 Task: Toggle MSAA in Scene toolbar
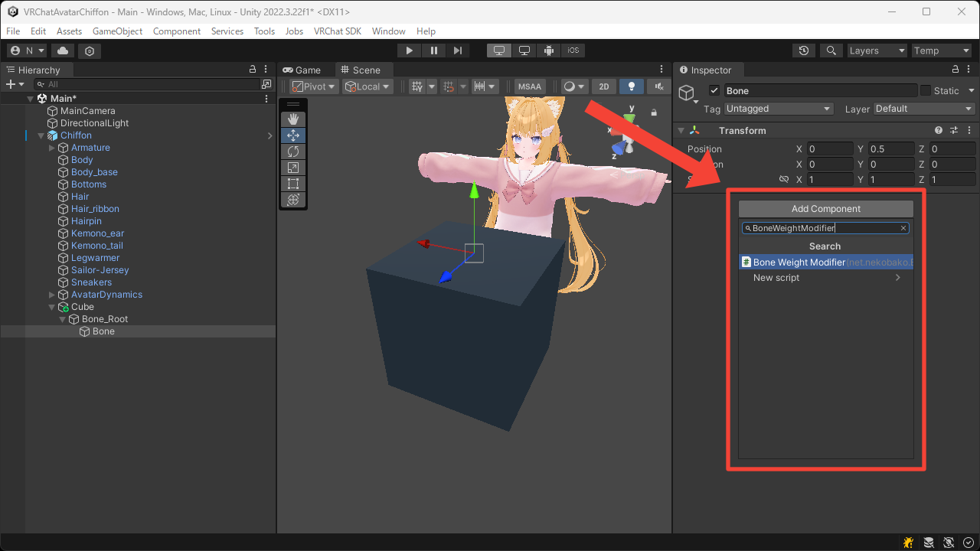pyautogui.click(x=529, y=86)
